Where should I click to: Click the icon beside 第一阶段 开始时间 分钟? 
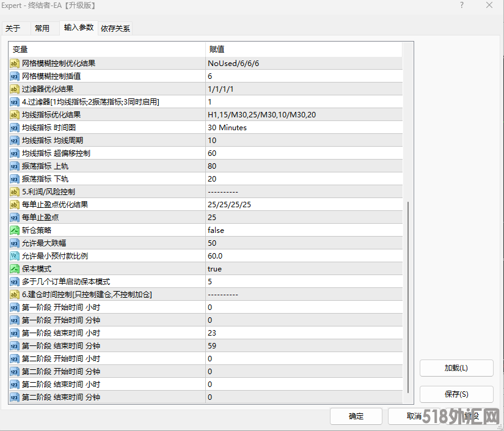[15, 320]
